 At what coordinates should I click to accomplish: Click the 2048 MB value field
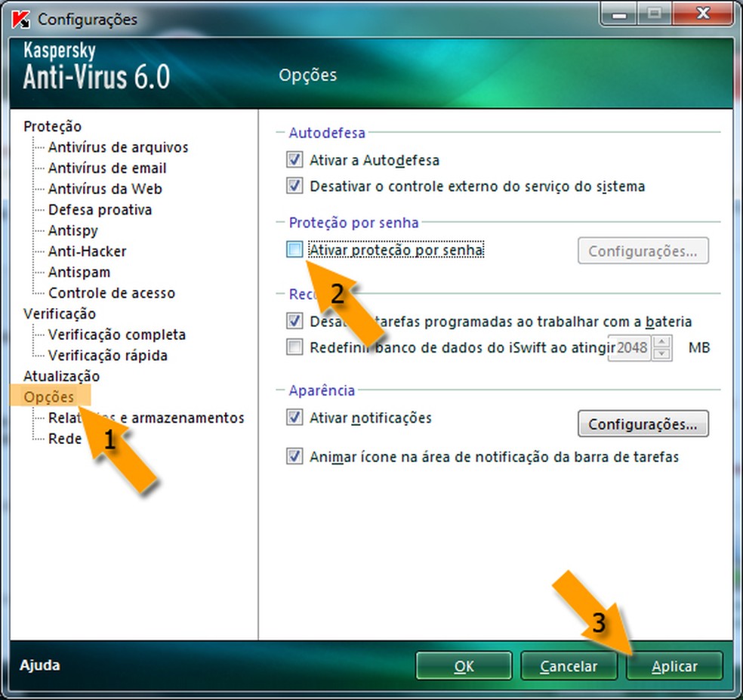click(630, 347)
